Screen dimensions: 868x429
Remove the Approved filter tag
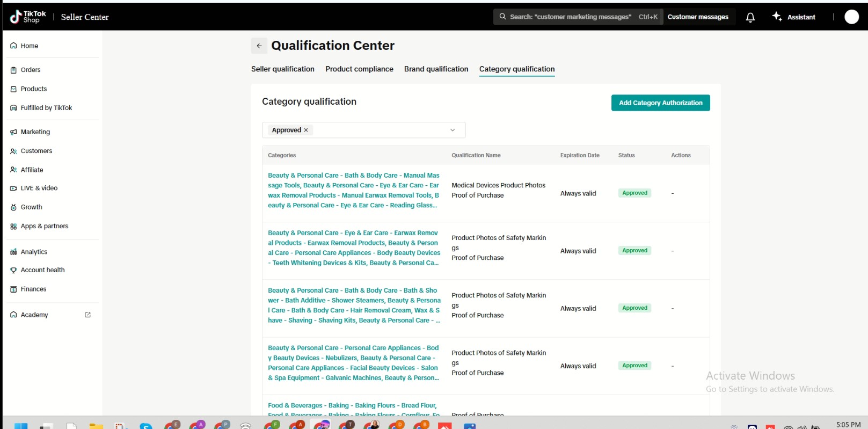pyautogui.click(x=306, y=130)
